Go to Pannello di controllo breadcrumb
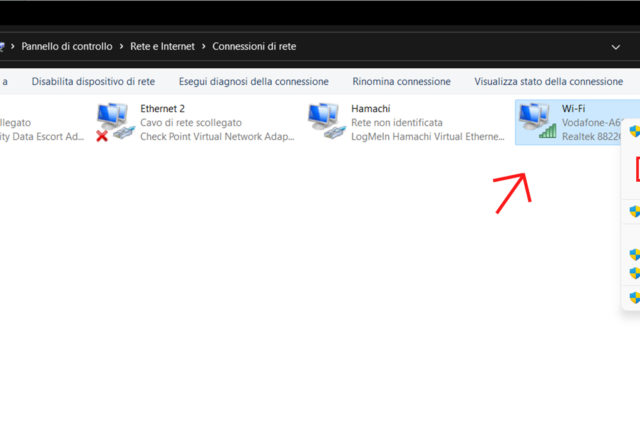This screenshot has width=640, height=426. point(67,46)
